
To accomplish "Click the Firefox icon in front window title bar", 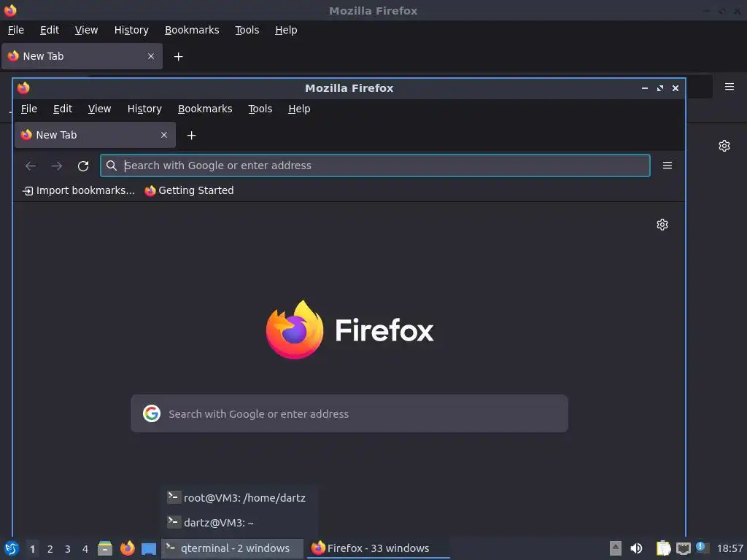I will [23, 88].
